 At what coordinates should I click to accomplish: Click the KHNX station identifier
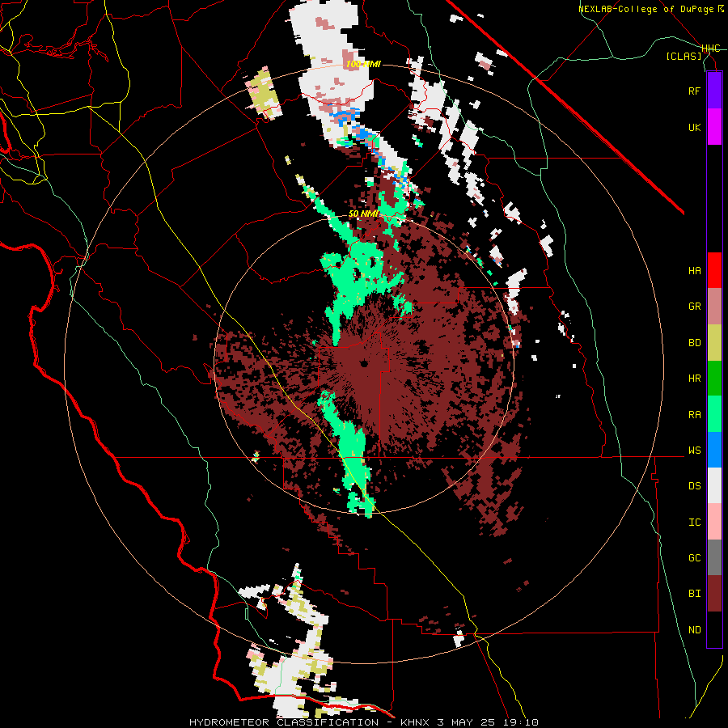pos(415,722)
